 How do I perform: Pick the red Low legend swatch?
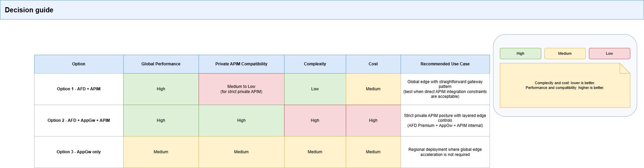(609, 54)
